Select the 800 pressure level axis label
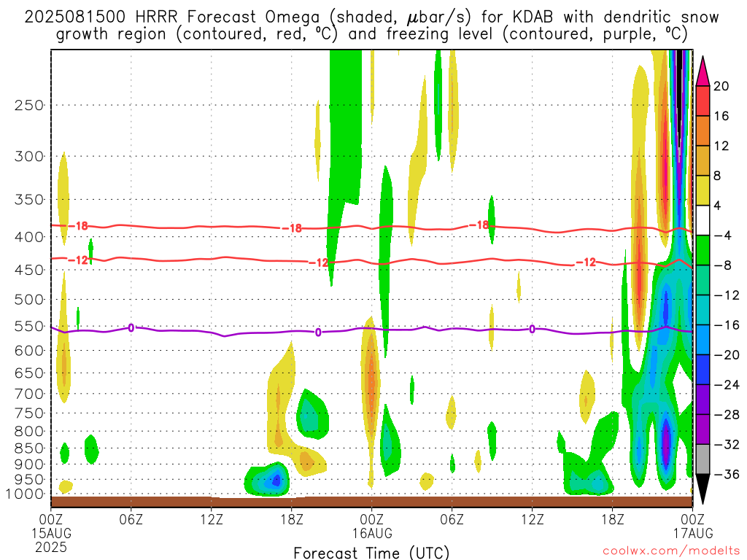This screenshot has height=560, width=747. click(x=29, y=432)
